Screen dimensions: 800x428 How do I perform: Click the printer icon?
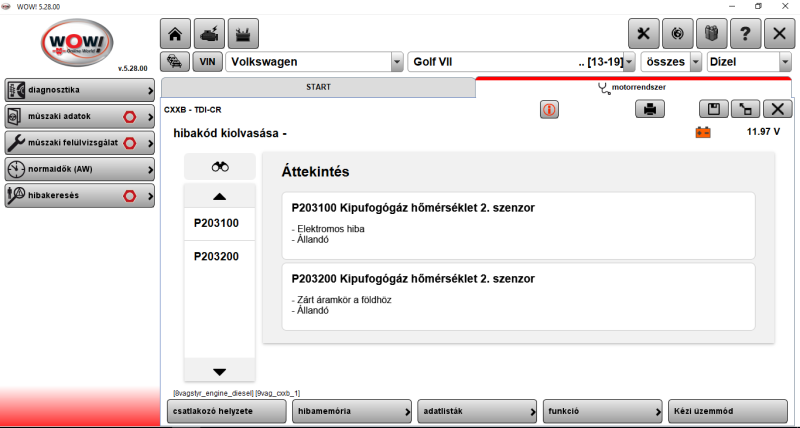[x=649, y=110]
